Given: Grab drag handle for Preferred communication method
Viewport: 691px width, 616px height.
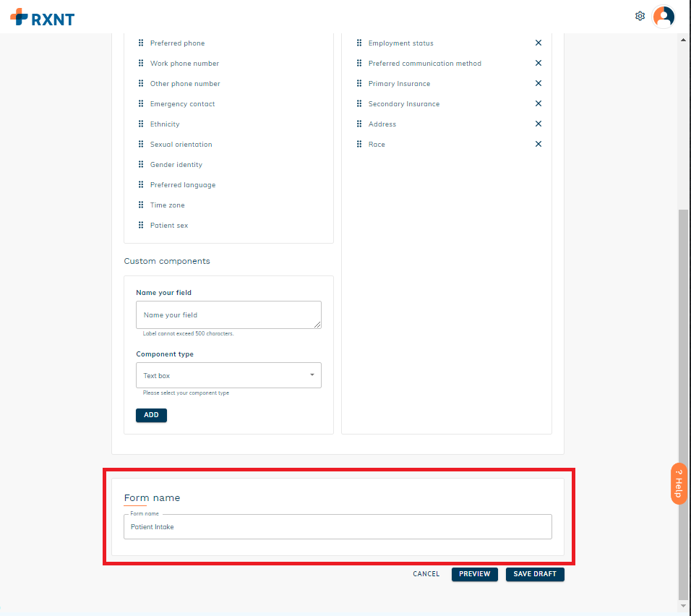Looking at the screenshot, I should click(359, 63).
